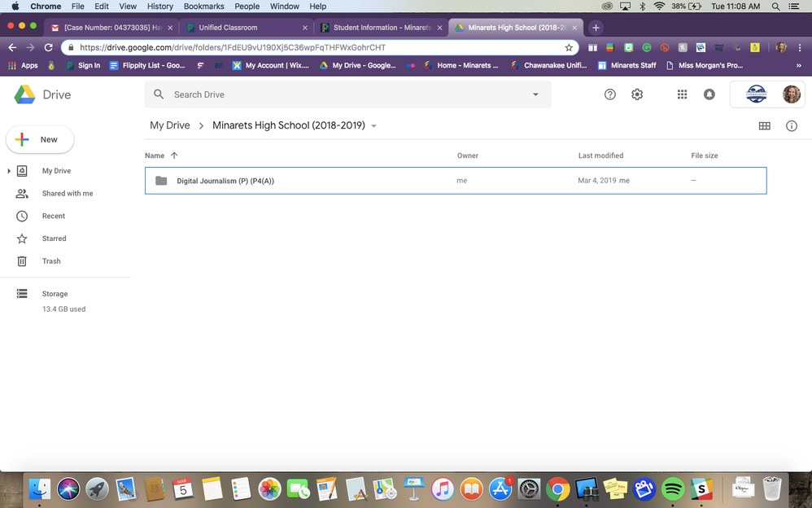
Task: Open Minarets High School folder dropdown
Action: click(374, 126)
